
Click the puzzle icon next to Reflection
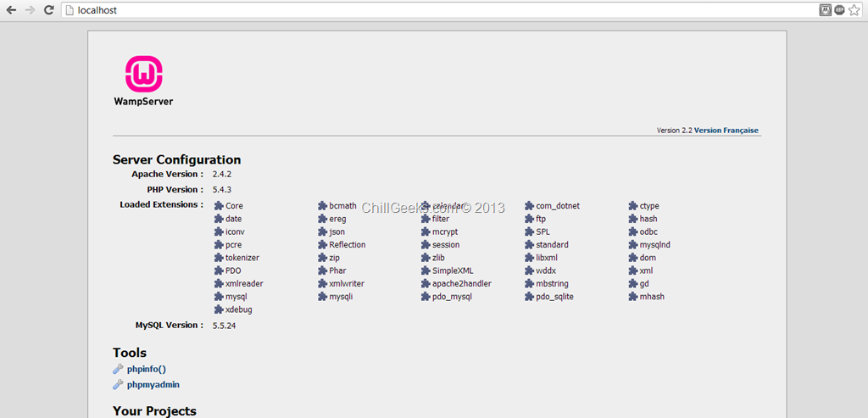(x=322, y=244)
